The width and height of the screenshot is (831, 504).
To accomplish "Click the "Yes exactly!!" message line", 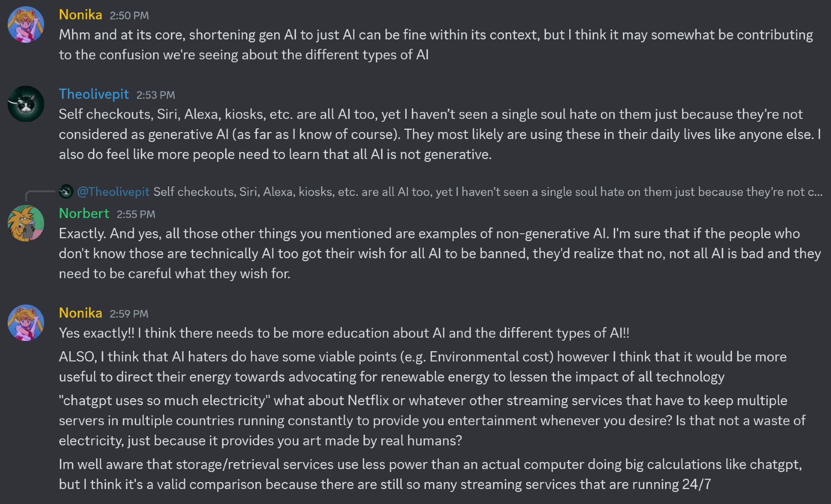I will pos(344,333).
